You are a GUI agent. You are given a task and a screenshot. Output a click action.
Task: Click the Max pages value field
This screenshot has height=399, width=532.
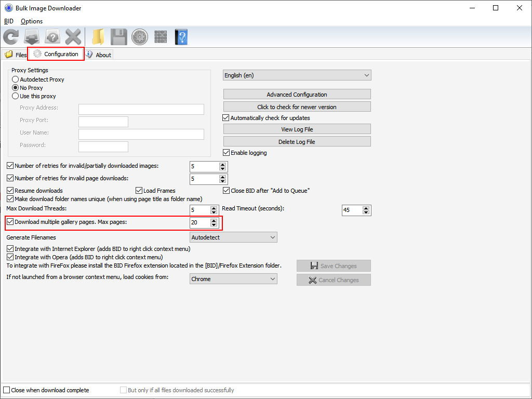200,222
